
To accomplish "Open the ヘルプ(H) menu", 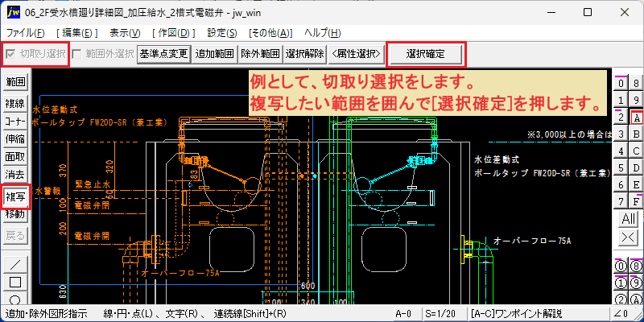I will pyautogui.click(x=323, y=33).
